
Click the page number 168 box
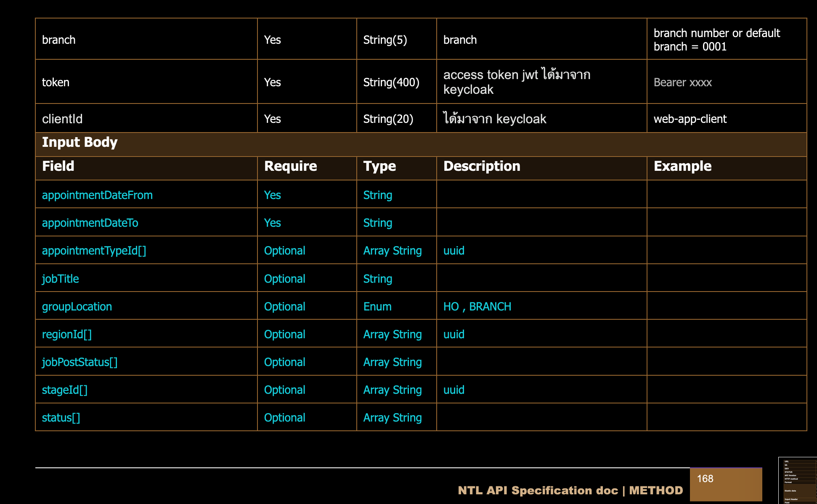tap(726, 484)
